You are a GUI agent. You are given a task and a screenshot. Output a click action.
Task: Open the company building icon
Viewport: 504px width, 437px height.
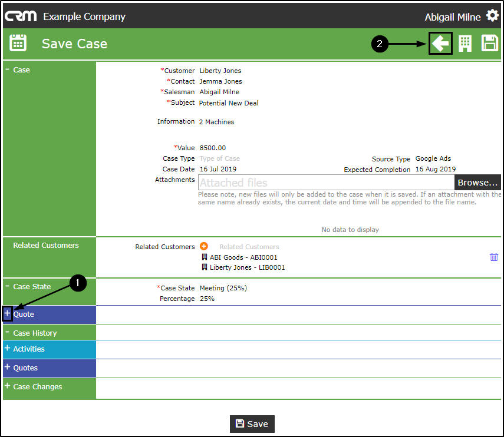[x=465, y=44]
